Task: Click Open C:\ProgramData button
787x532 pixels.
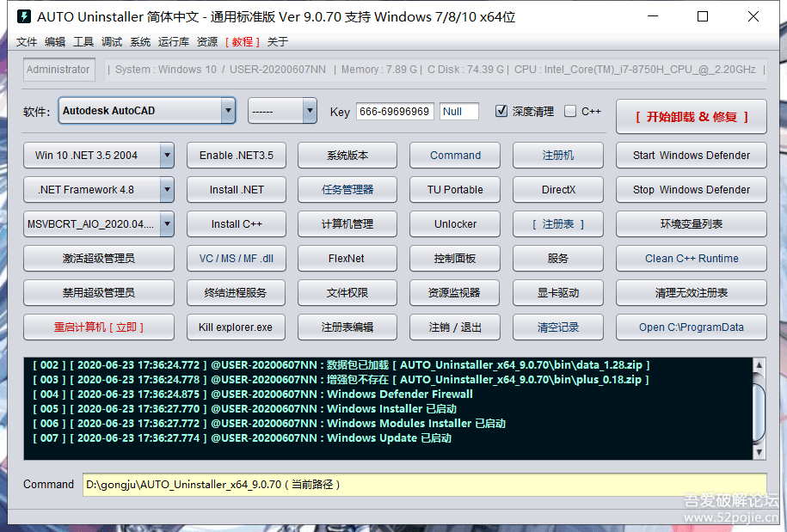Action: 692,327
